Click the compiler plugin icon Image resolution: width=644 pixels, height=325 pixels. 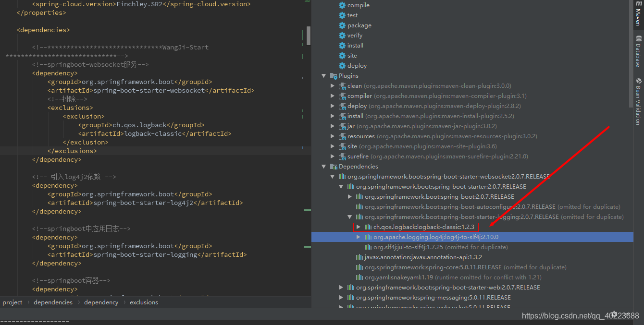tap(342, 96)
